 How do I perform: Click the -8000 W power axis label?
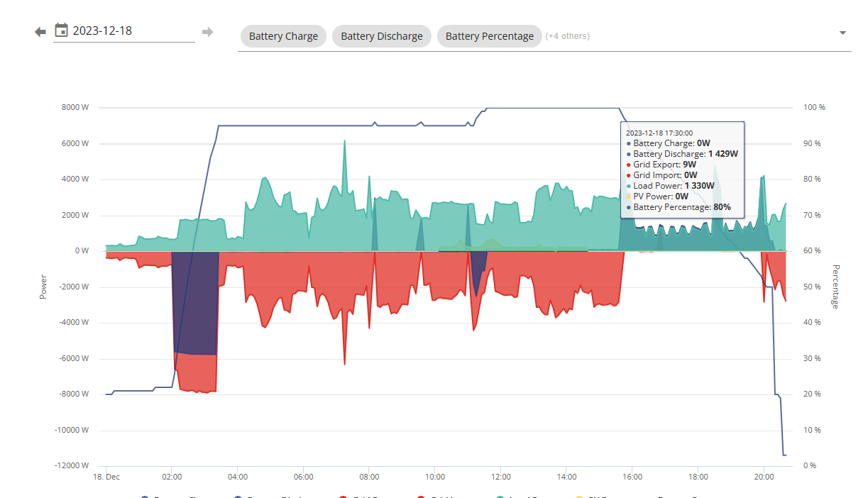74,394
